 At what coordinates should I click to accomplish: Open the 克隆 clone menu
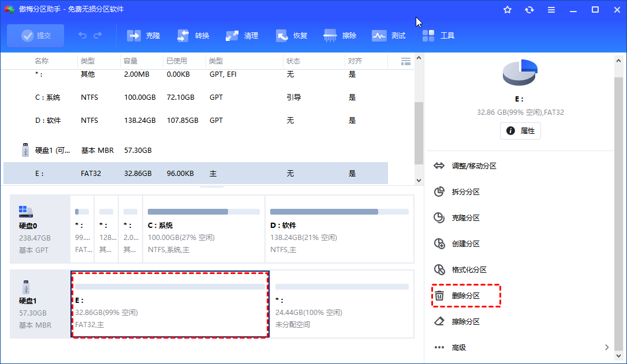tap(144, 36)
